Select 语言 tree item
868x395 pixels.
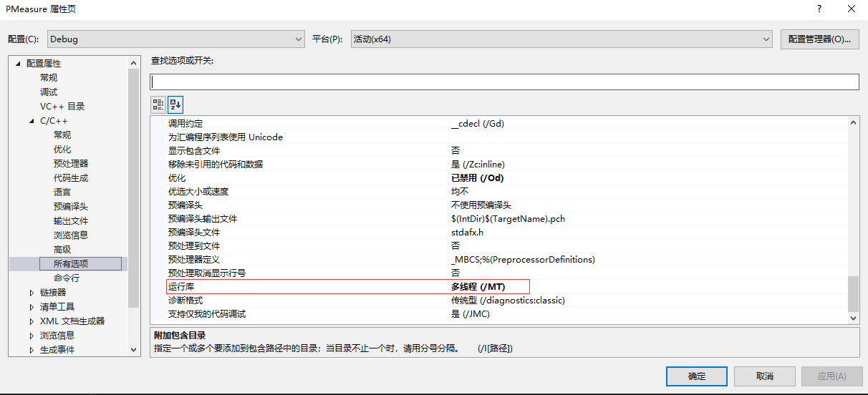[62, 192]
